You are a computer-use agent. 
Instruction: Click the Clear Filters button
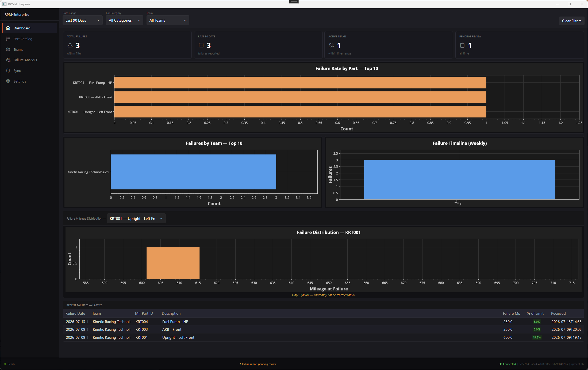[571, 21]
